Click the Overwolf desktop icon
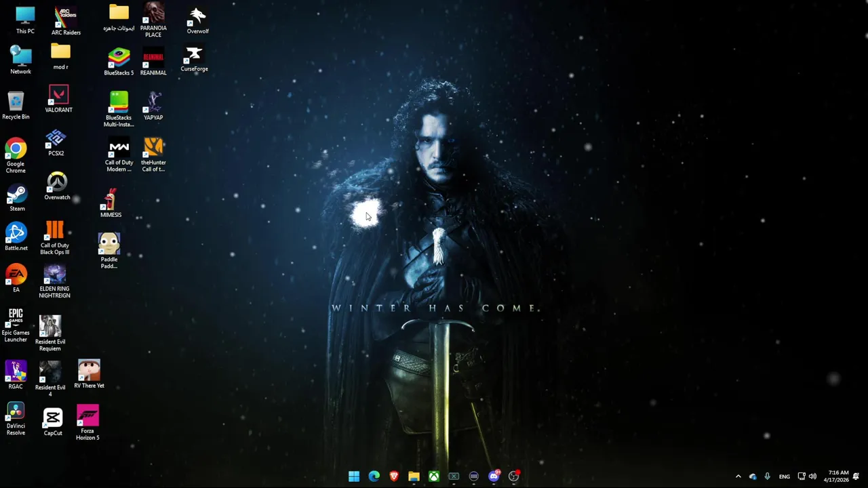Viewport: 868px width, 488px height. click(x=197, y=20)
